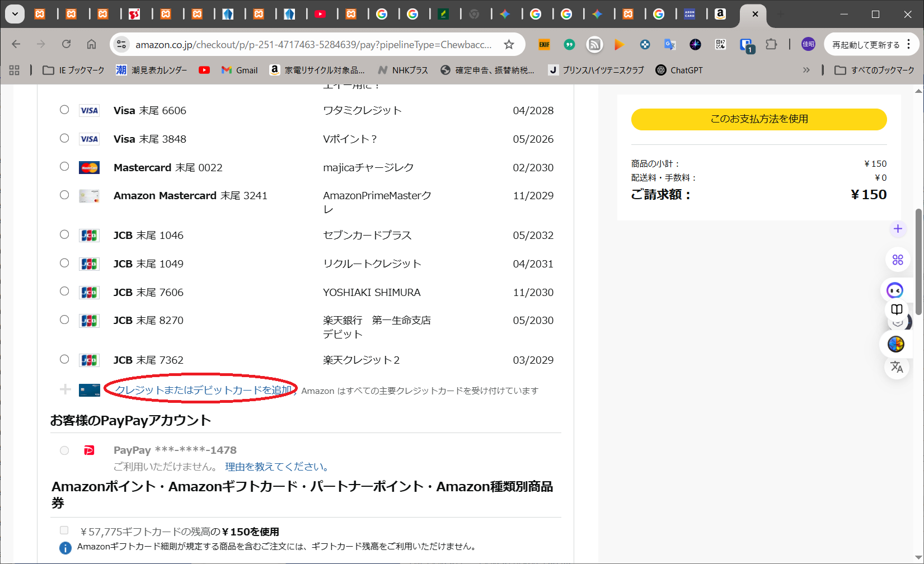Click the translate icon in side panel
This screenshot has width=924, height=564.
pyautogui.click(x=897, y=368)
